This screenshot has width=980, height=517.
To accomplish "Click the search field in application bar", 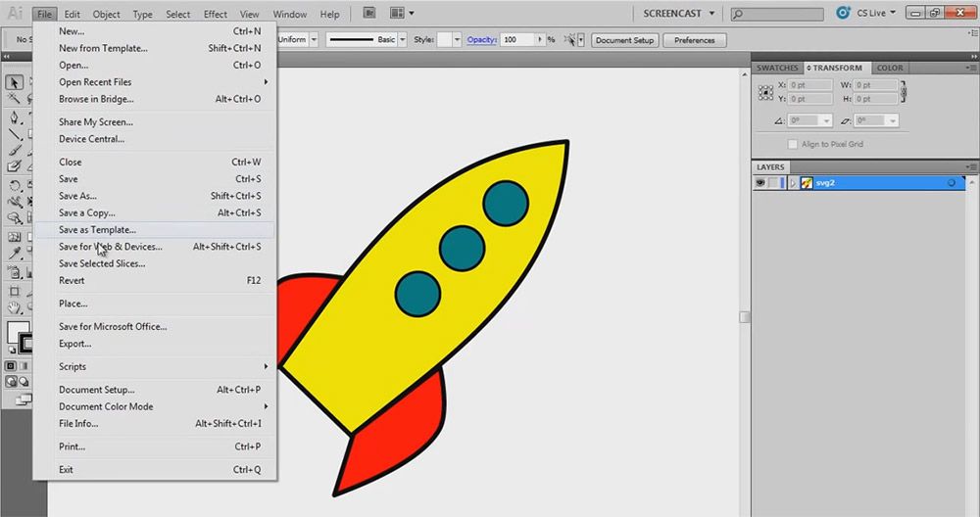I will click(x=777, y=13).
